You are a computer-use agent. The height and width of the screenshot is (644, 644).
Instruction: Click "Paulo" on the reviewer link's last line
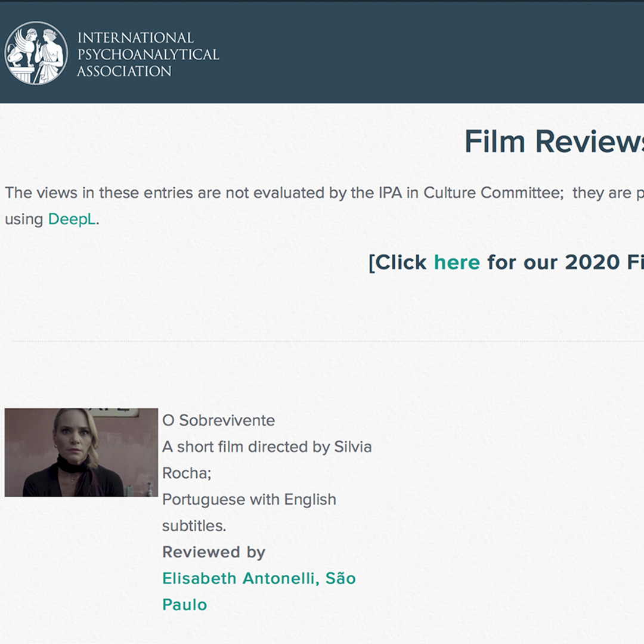[184, 605]
